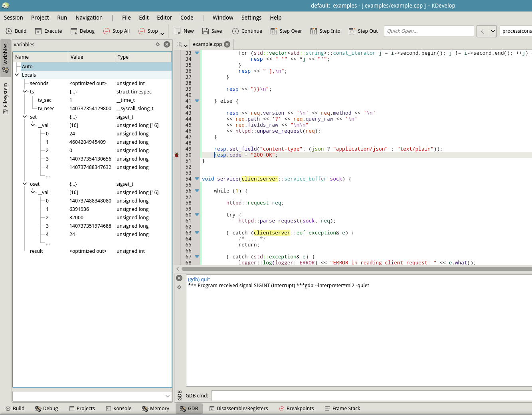Detach the GDB panel with diamond icon
The image size is (532, 415).
(179, 287)
